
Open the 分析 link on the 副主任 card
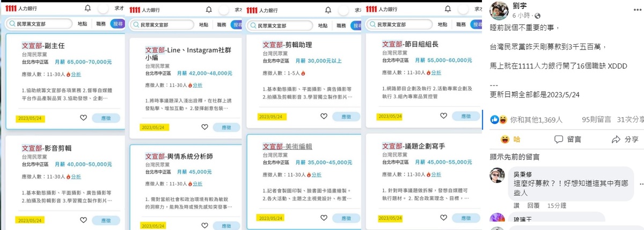point(76,74)
